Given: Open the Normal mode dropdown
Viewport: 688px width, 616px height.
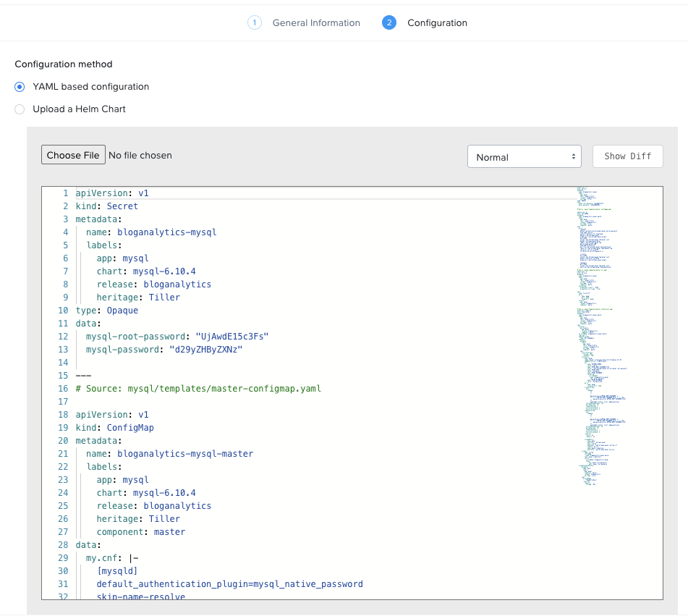Looking at the screenshot, I should 524,157.
